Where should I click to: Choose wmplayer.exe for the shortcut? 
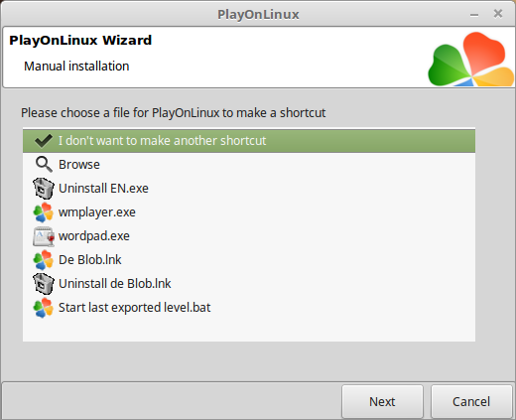pyautogui.click(x=249, y=212)
